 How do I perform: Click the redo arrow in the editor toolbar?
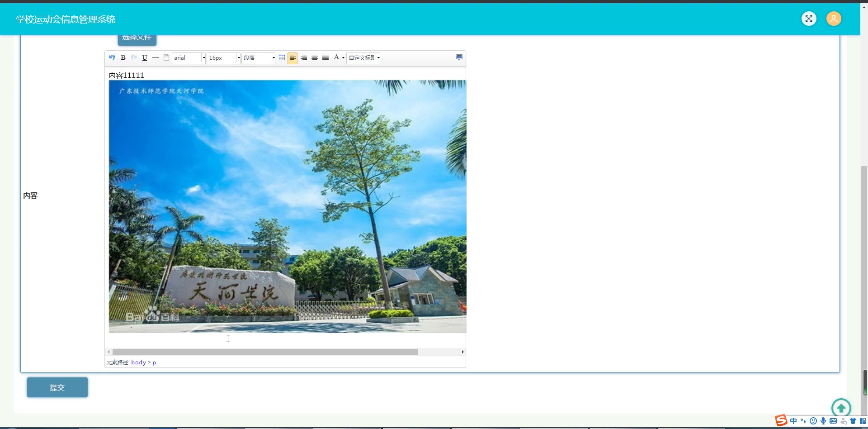pyautogui.click(x=134, y=57)
